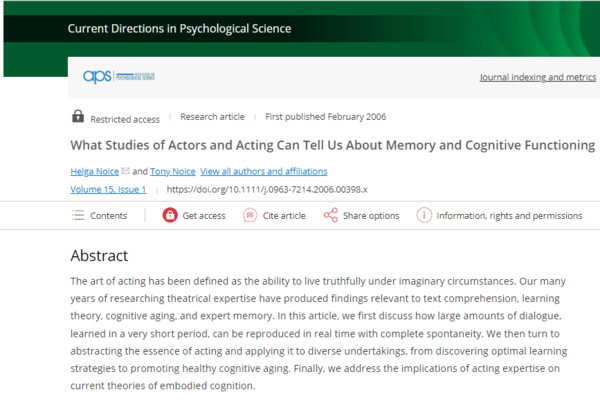600x410 pixels.
Task: Open Helga Noice's author link
Action: click(93, 171)
